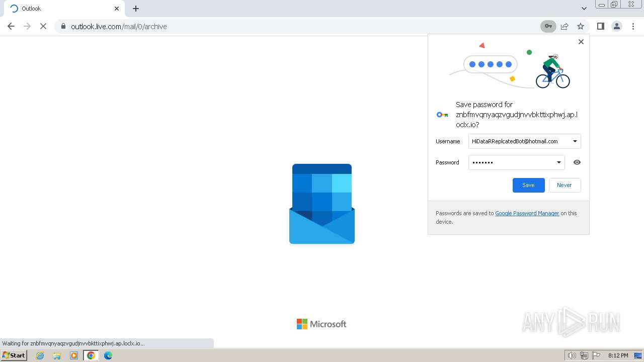Open the Chrome side panel

click(601, 26)
